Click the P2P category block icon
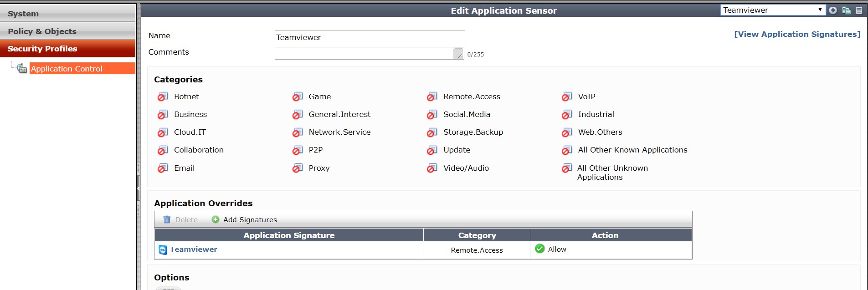 (x=298, y=150)
